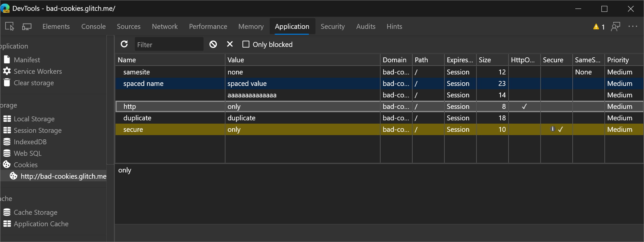Sort by the Value column header
The image size is (644, 242).
coord(302,60)
